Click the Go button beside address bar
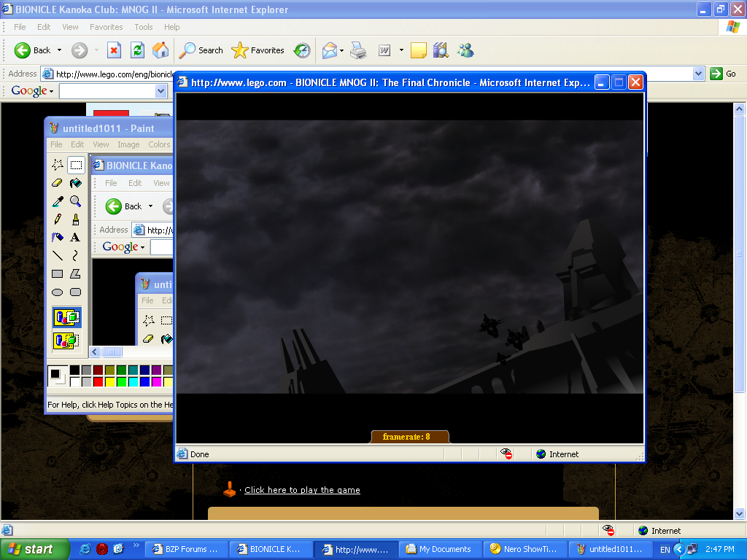747x560 pixels. (723, 74)
